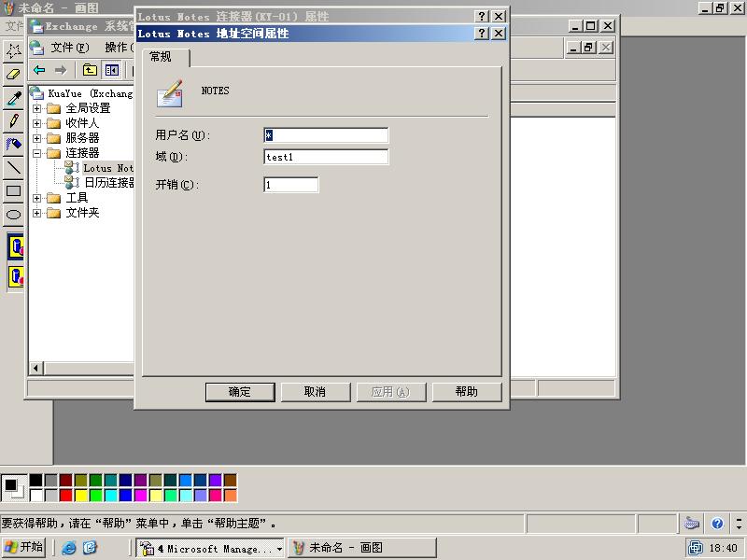
Task: Choose the upper opaque selection option in Paint
Action: pyautogui.click(x=17, y=246)
